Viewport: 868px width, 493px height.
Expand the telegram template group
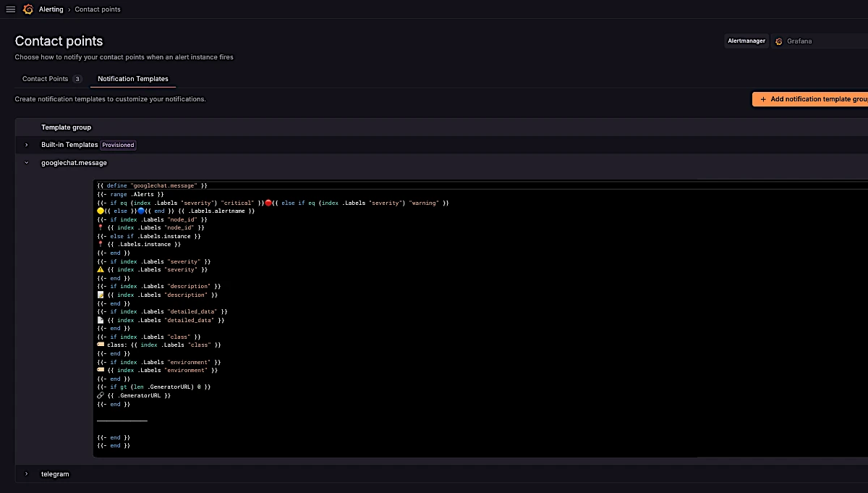(x=27, y=474)
